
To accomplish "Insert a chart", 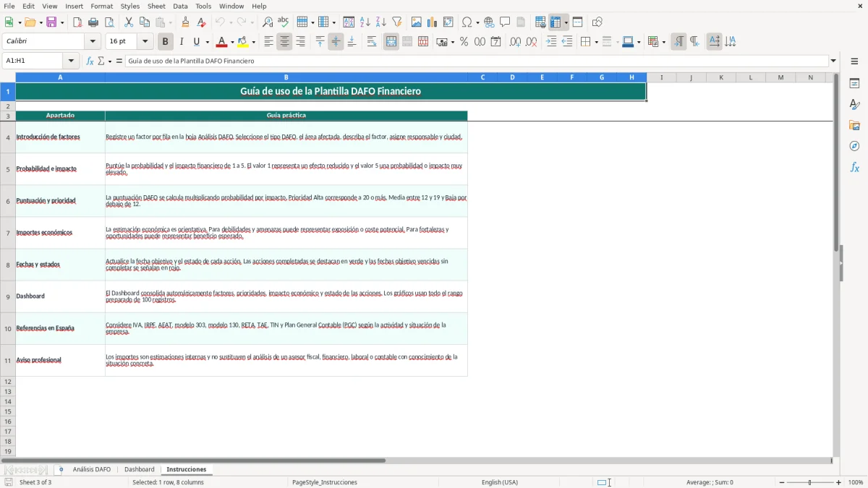I will click(x=433, y=22).
